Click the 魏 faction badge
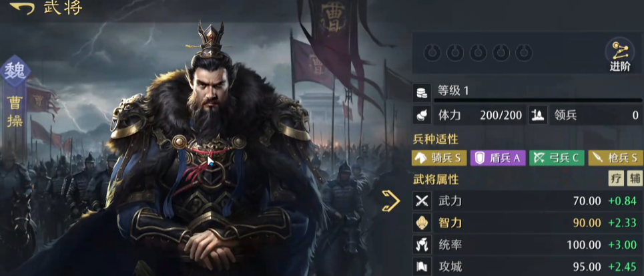Screen dimensions: 644x276 click(x=15, y=71)
